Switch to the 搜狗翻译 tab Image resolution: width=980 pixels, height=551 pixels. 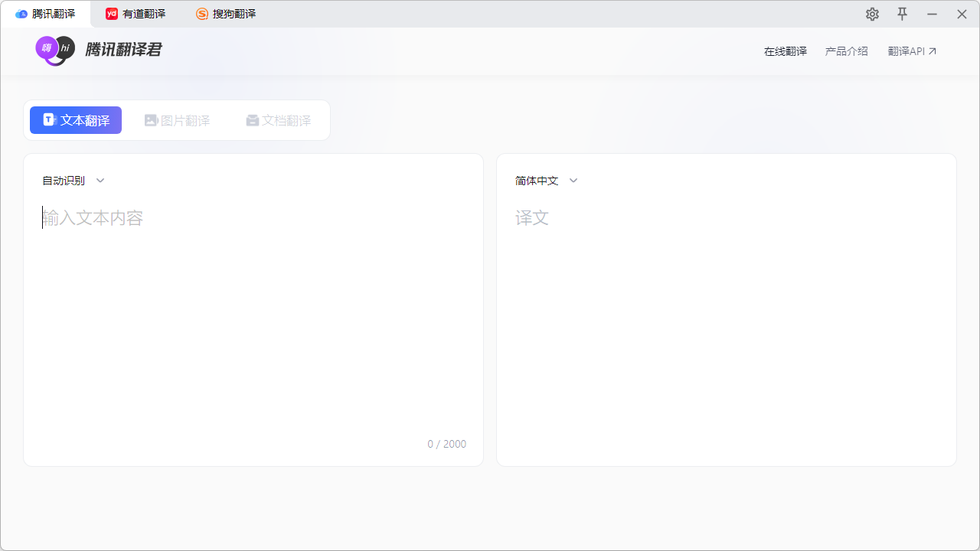pos(226,14)
